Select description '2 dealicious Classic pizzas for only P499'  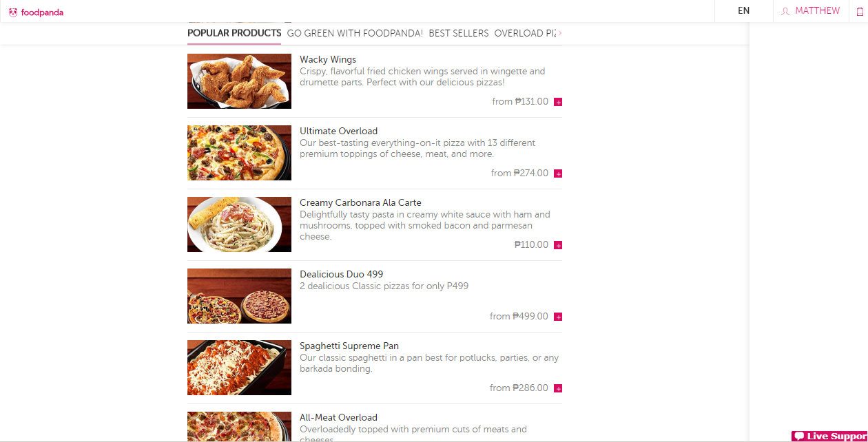[384, 286]
